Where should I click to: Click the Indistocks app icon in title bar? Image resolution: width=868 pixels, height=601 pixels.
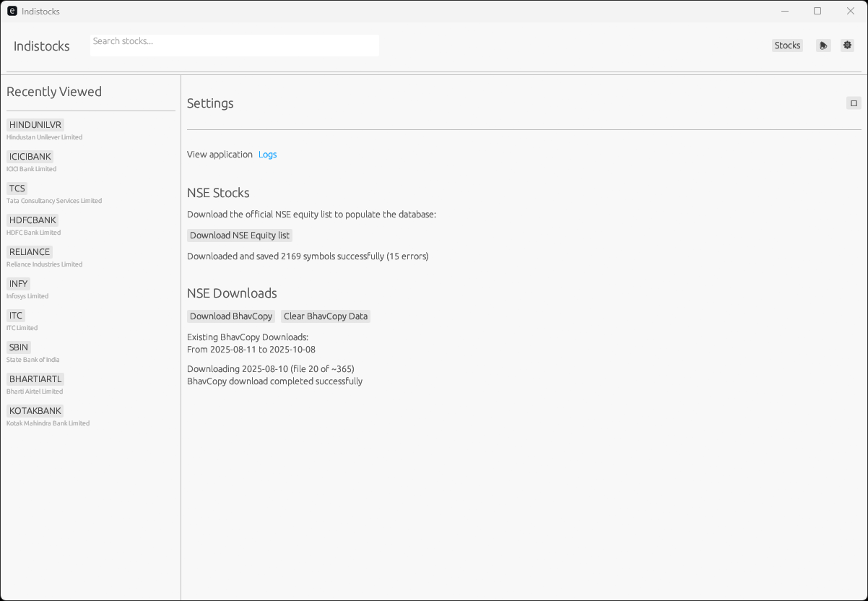(12, 11)
